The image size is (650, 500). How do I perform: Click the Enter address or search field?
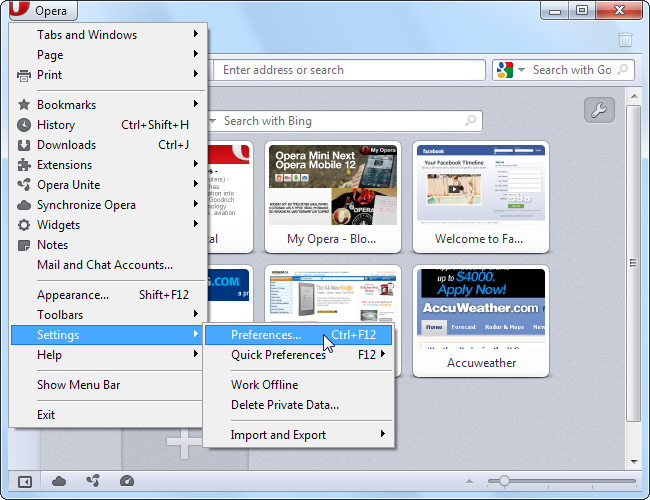(x=349, y=70)
